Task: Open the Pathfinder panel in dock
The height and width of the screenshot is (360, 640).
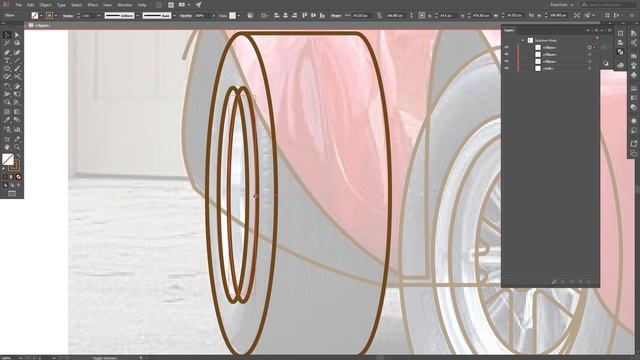Action: pyautogui.click(x=620, y=52)
